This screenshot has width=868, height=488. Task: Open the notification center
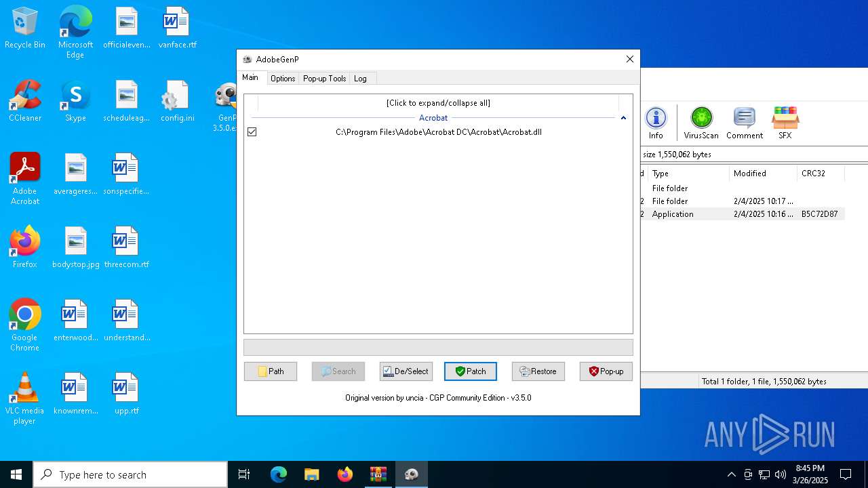(846, 474)
